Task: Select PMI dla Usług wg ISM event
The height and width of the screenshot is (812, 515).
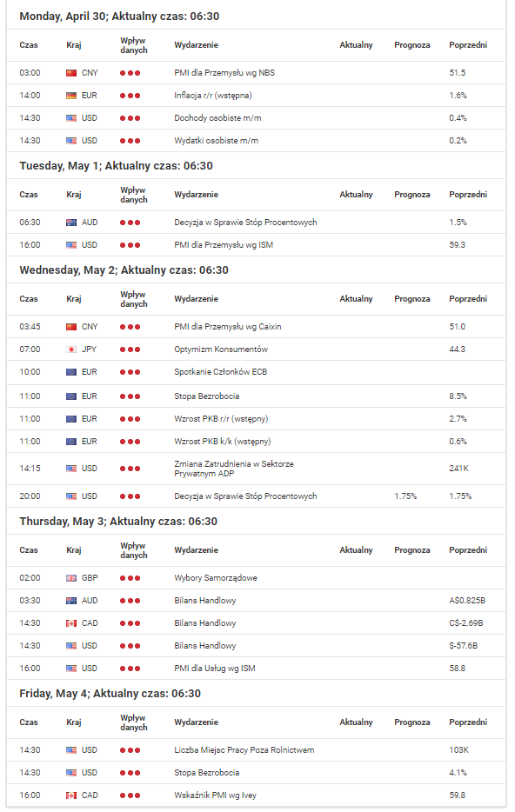Action: pos(215,669)
